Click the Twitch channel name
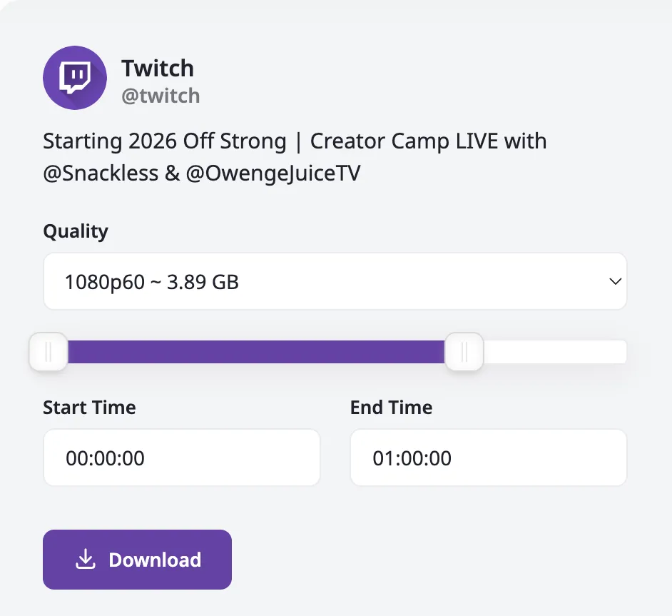 tap(158, 69)
